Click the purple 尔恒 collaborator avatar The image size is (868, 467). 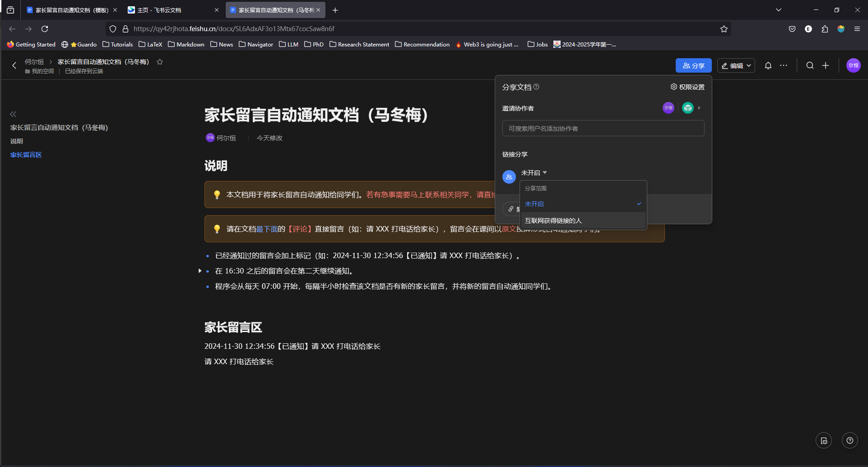coord(668,108)
